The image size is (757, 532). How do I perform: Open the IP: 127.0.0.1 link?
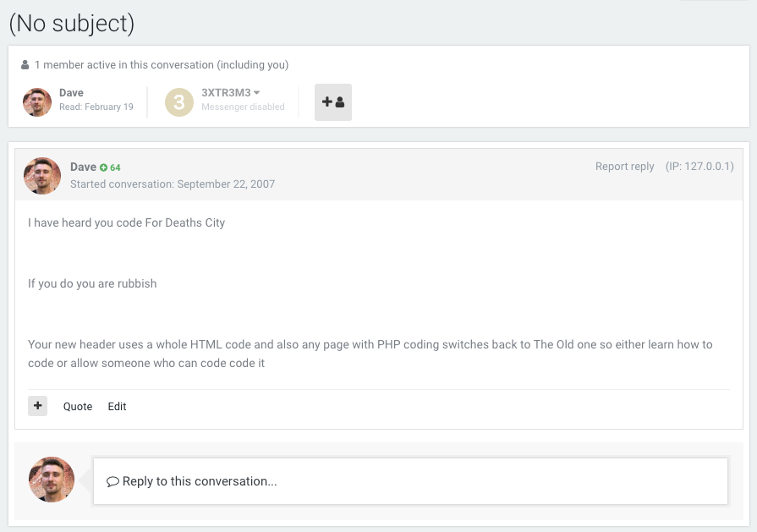coord(699,167)
